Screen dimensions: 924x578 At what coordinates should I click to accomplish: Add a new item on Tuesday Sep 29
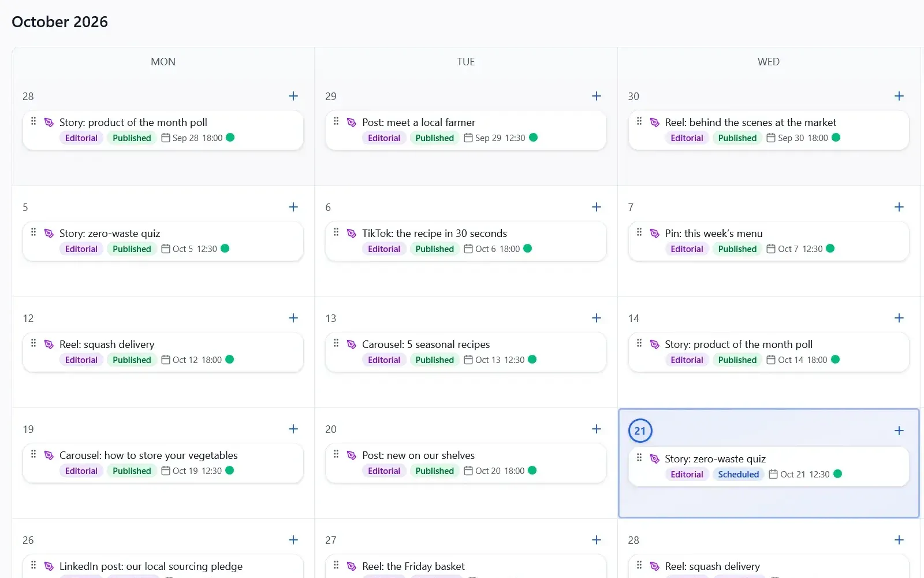(597, 96)
